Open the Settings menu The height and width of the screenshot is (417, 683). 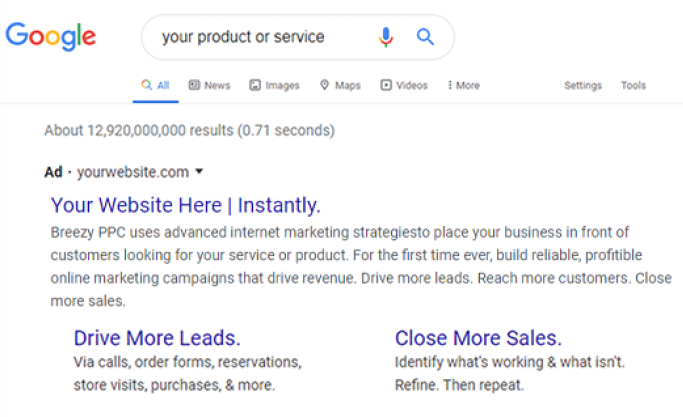[x=583, y=86]
